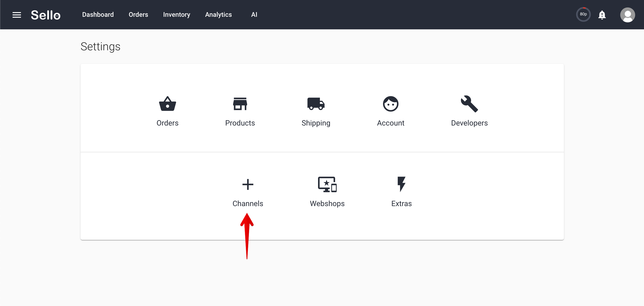644x306 pixels.
Task: Click the Channels plus icon
Action: [x=248, y=184]
